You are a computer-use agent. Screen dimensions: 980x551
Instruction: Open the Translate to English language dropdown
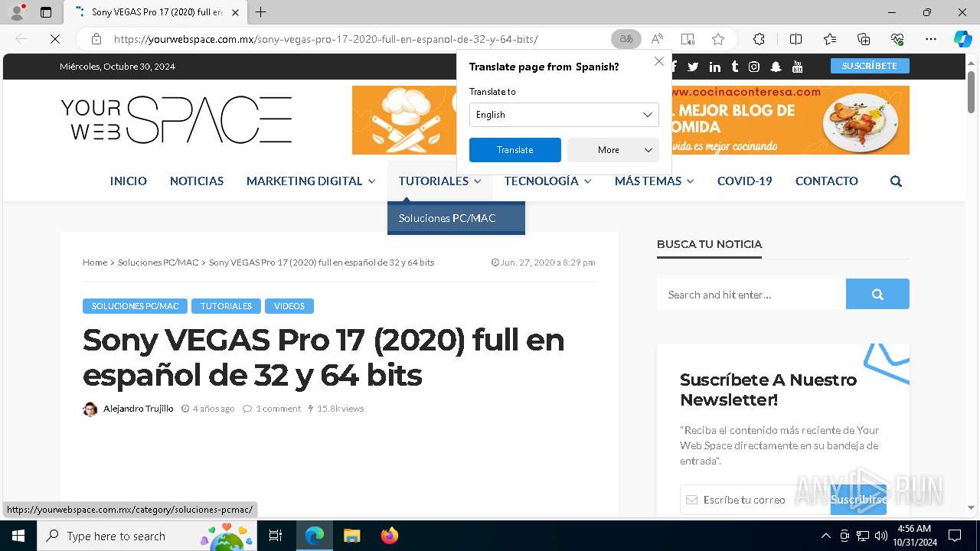pyautogui.click(x=563, y=115)
